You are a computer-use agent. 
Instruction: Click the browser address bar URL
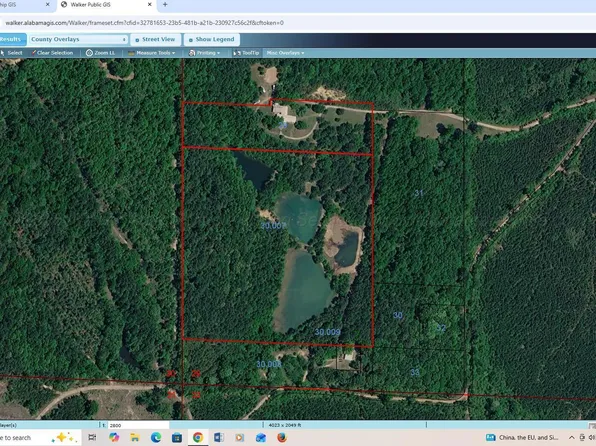pos(144,23)
